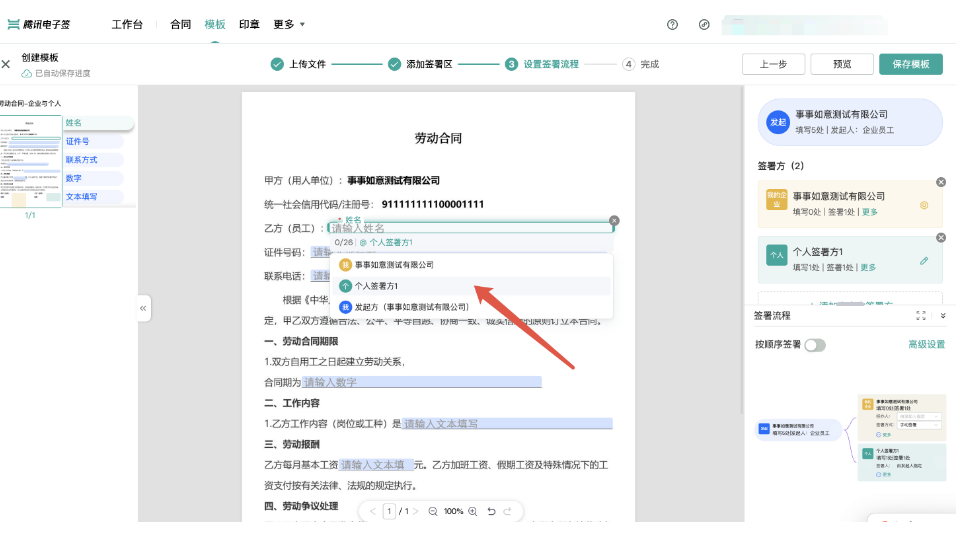Click the basic salary text field
The image size is (956, 560).
[x=376, y=465]
